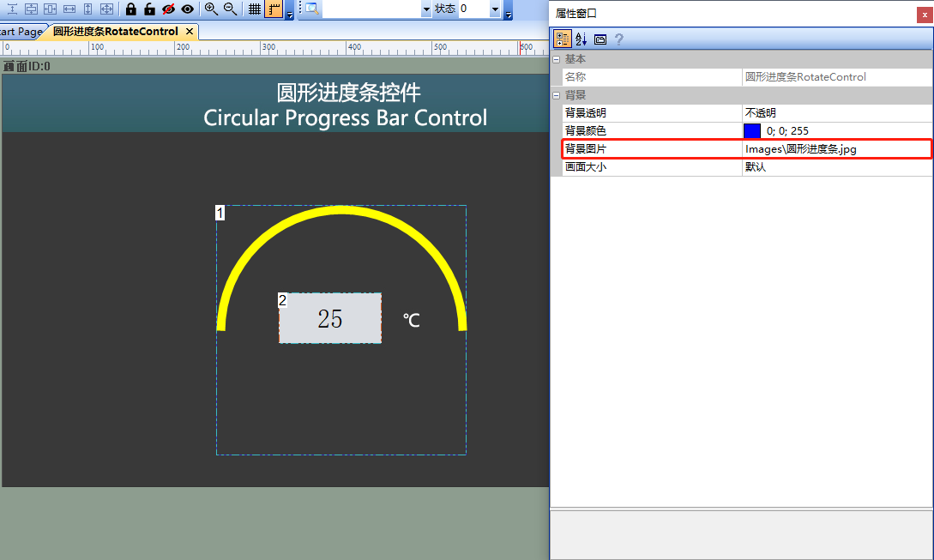Click the 圆形进度条RotateControl name value
Viewport: 934px width, 560px height.
click(805, 77)
